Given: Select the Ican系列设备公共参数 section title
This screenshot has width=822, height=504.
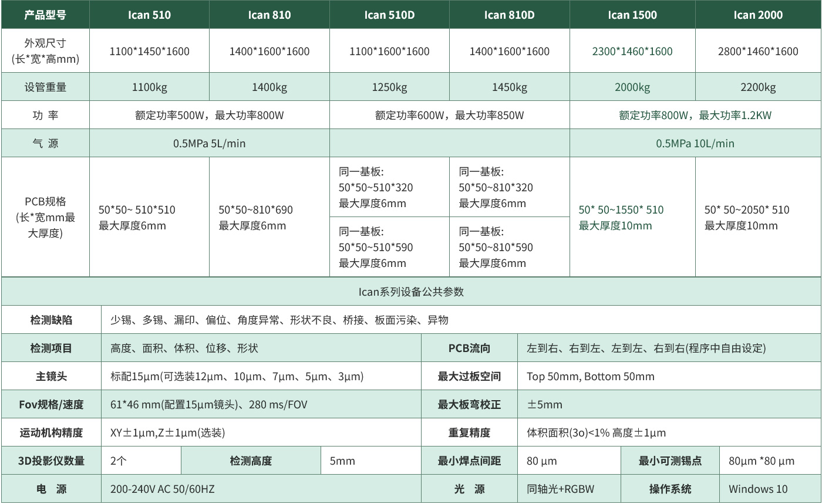Looking at the screenshot, I should coord(411,292).
